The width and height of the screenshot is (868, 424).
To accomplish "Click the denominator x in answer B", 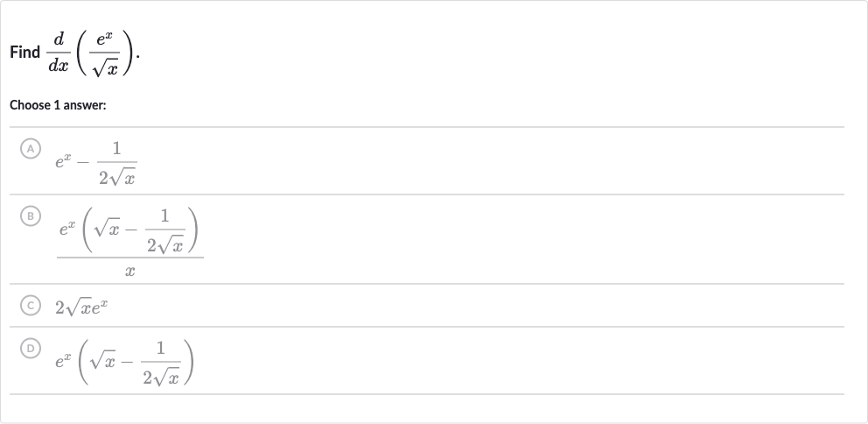I will tap(130, 272).
